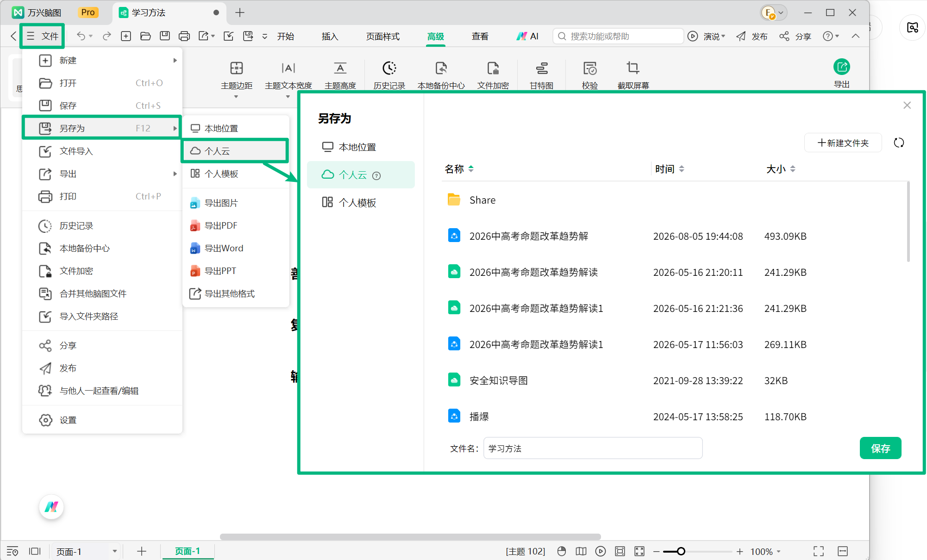
Task: Click the zoom out minus button
Action: pyautogui.click(x=656, y=551)
